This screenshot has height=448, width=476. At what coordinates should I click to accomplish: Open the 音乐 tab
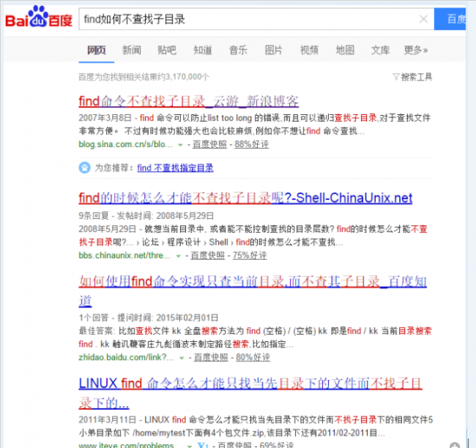[238, 50]
